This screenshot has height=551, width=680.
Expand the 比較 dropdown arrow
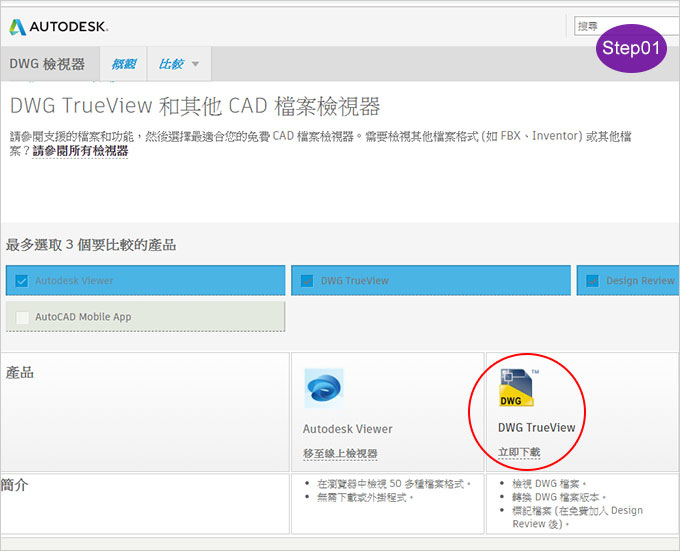pos(195,64)
